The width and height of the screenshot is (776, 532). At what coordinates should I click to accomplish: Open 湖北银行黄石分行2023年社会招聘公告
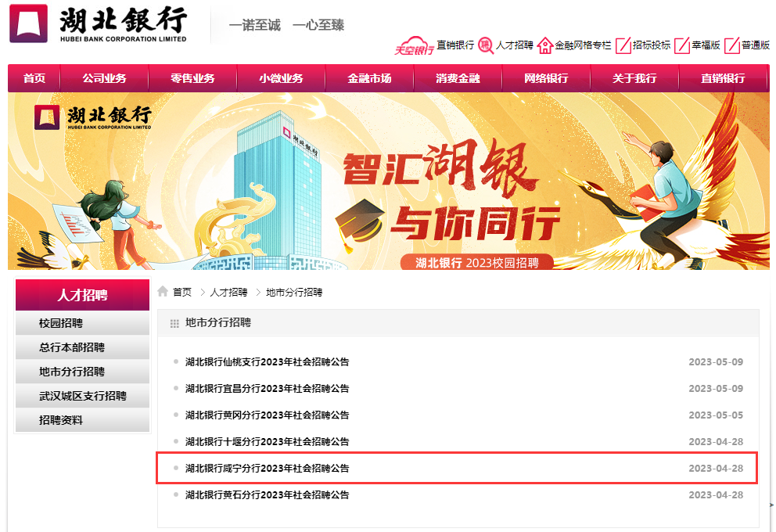[268, 495]
